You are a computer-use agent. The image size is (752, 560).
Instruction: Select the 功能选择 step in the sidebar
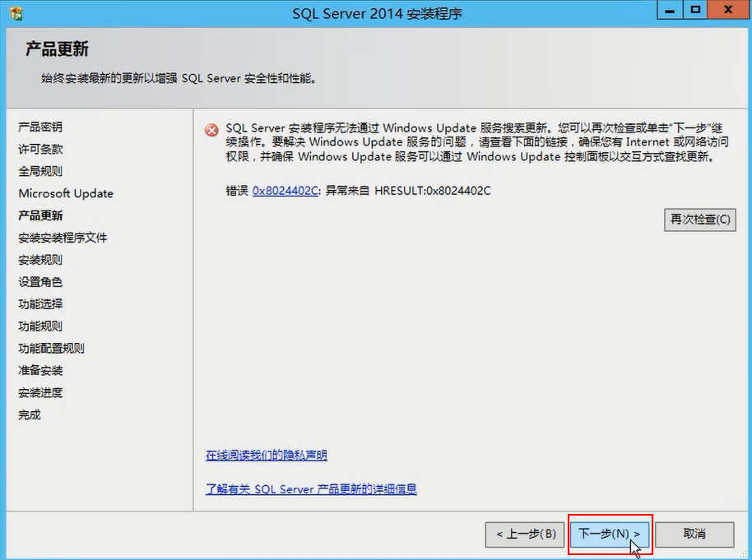[40, 304]
